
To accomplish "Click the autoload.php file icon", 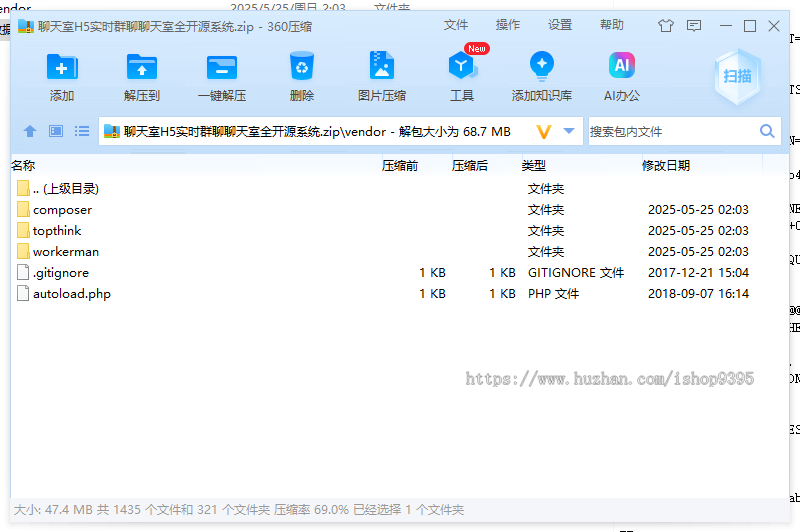I will 23,293.
